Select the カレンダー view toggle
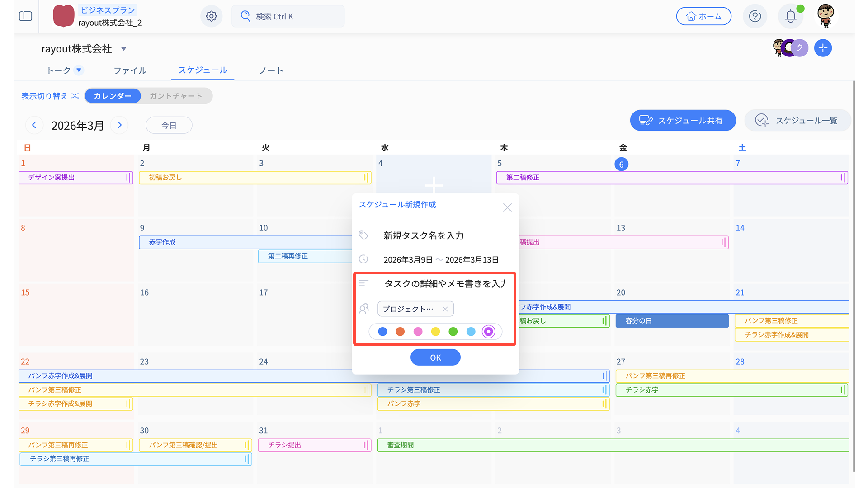 [x=113, y=96]
